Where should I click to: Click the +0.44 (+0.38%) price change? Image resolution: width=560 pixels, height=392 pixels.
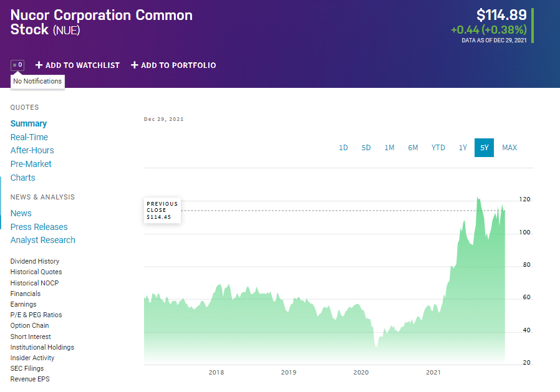(488, 30)
